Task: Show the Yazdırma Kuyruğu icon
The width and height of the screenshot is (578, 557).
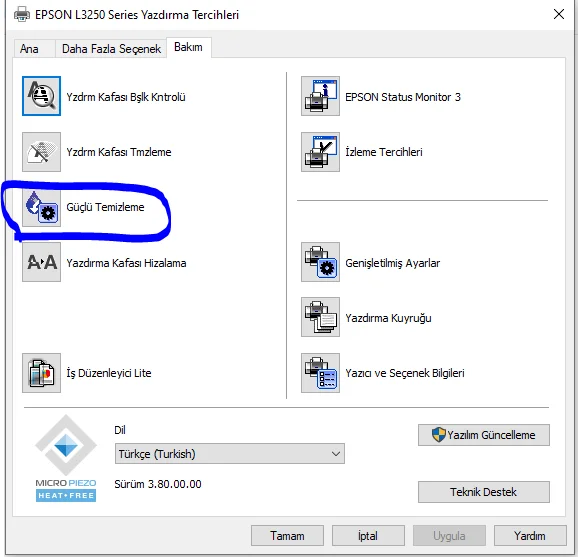Action: pyautogui.click(x=320, y=317)
